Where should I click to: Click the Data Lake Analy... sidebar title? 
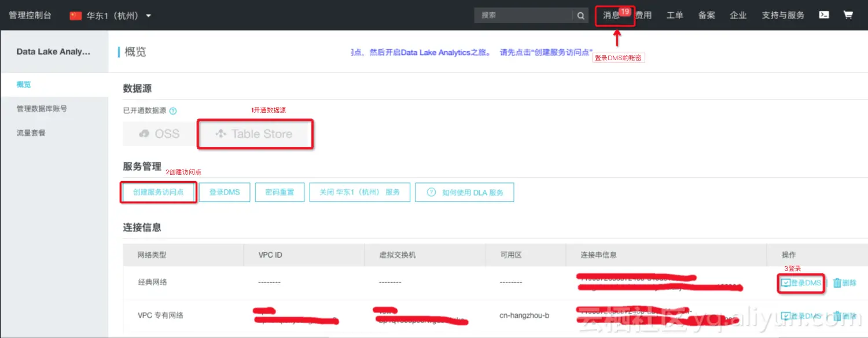(53, 52)
